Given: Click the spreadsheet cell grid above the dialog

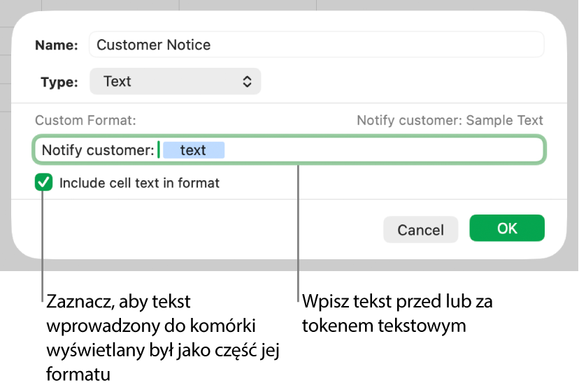Looking at the screenshot, I should click(245, 4).
